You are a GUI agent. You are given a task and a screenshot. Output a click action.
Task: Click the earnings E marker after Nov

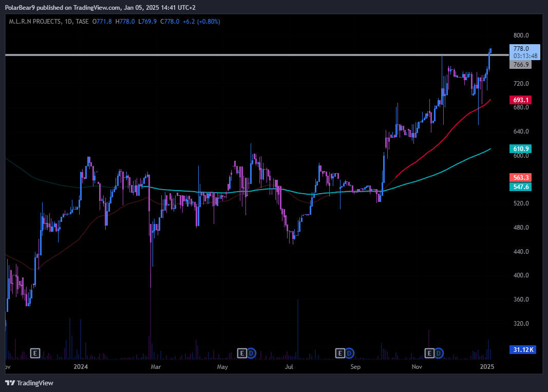click(429, 353)
